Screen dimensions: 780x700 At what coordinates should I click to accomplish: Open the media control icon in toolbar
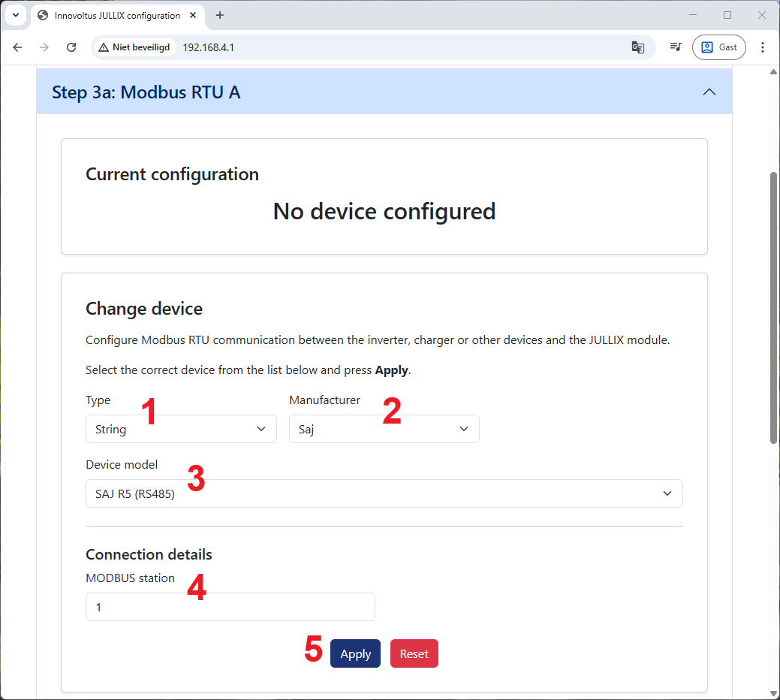pyautogui.click(x=676, y=47)
